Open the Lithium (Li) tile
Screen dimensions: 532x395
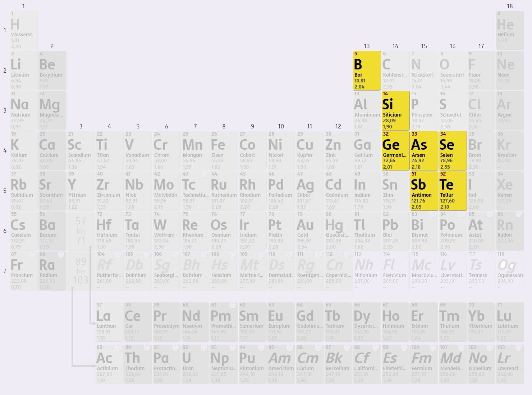coord(24,71)
